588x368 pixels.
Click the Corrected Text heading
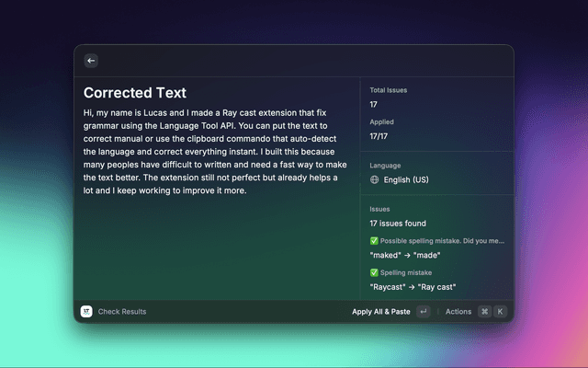pyautogui.click(x=135, y=93)
